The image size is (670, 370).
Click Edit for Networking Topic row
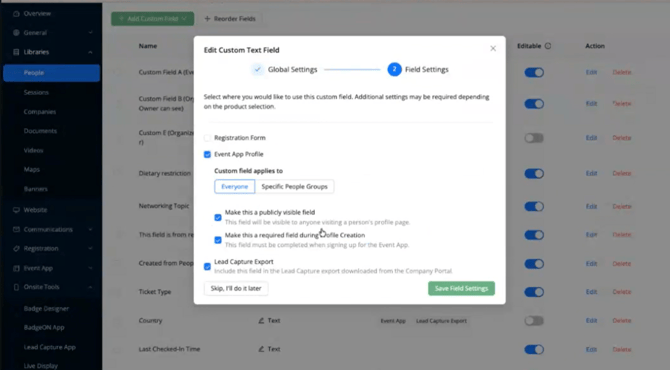pos(591,206)
